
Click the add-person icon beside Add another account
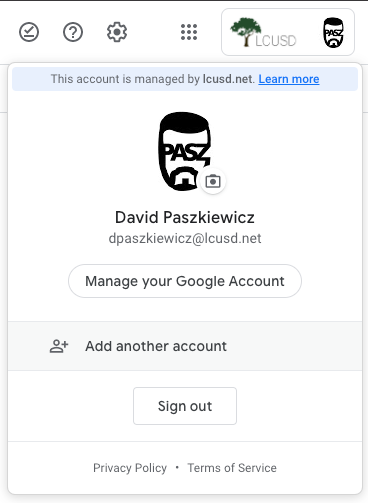pyautogui.click(x=59, y=346)
